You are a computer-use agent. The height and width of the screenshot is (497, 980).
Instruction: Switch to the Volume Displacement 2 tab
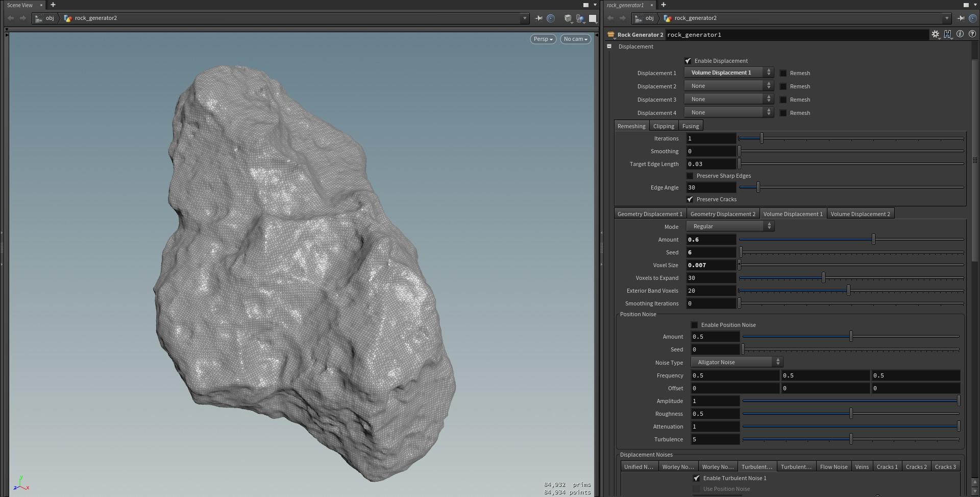click(x=861, y=214)
